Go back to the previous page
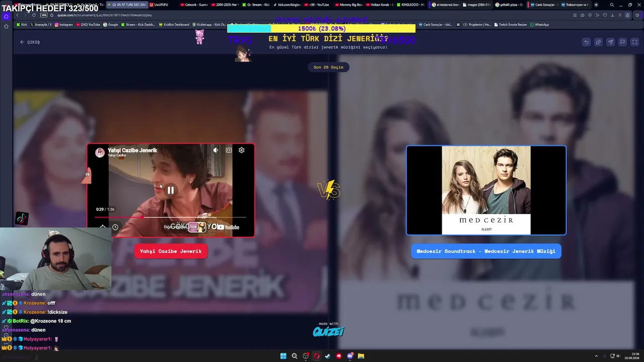 (x=17, y=15)
